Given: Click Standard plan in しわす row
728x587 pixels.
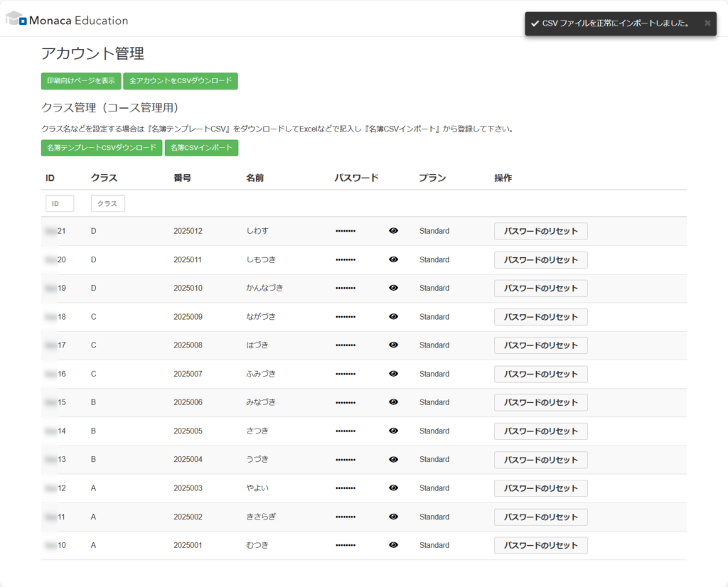Looking at the screenshot, I should coord(434,231).
